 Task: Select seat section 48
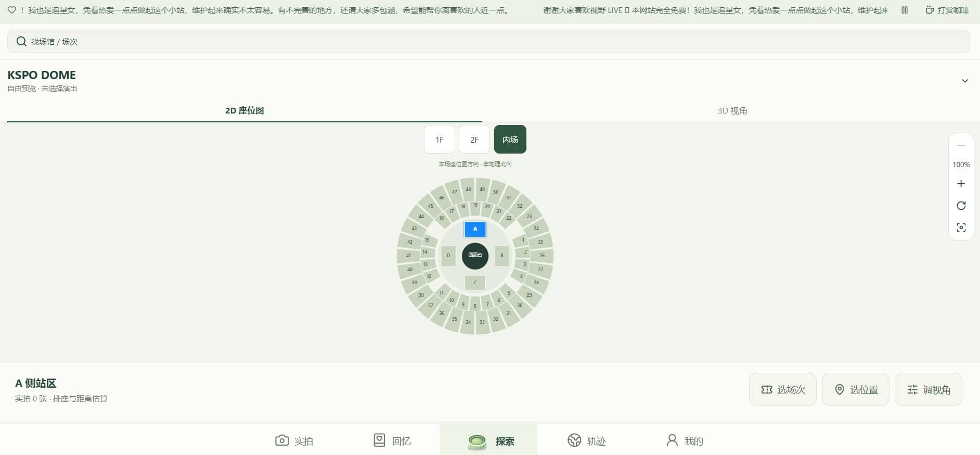tap(468, 189)
